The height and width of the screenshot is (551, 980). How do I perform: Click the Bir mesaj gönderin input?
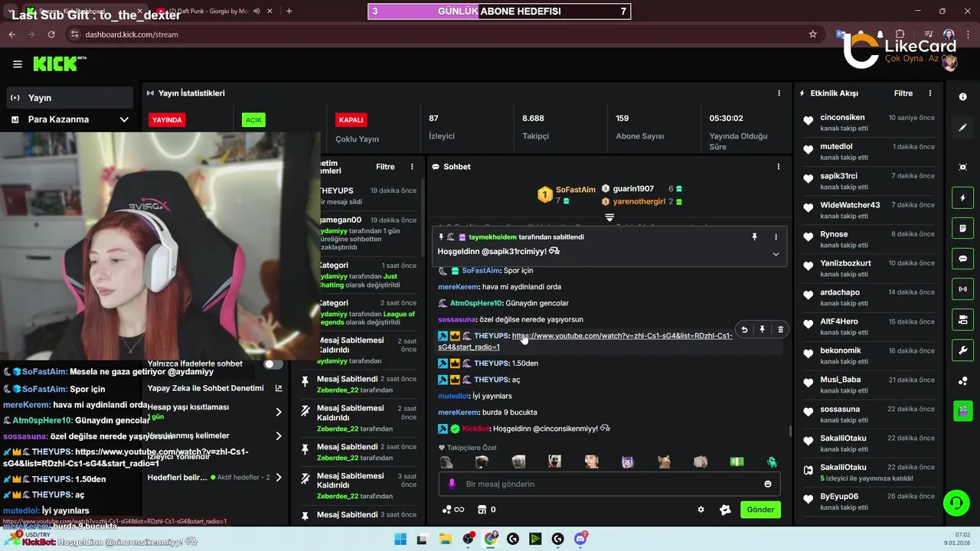coord(609,484)
